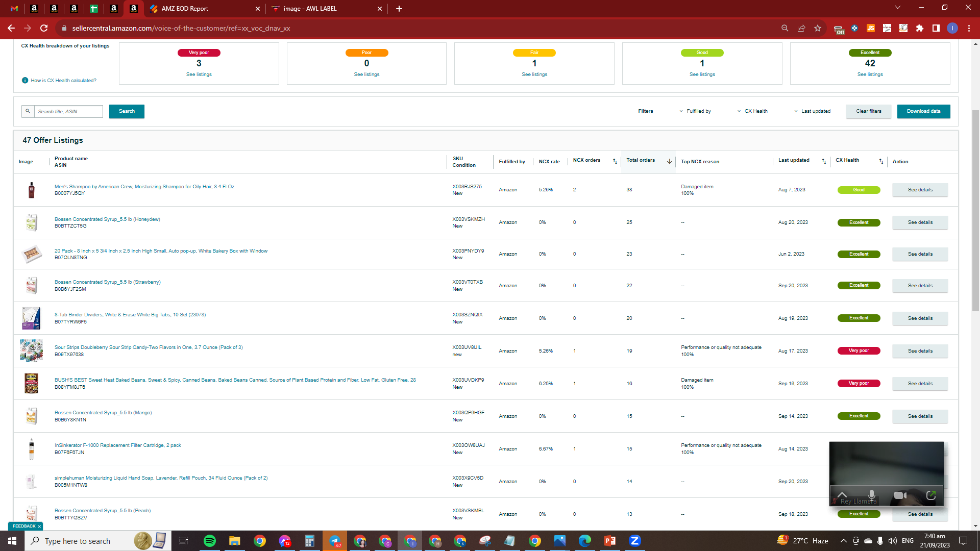
Task: Collapse the Zoom thumbnail with the chevron
Action: (842, 495)
